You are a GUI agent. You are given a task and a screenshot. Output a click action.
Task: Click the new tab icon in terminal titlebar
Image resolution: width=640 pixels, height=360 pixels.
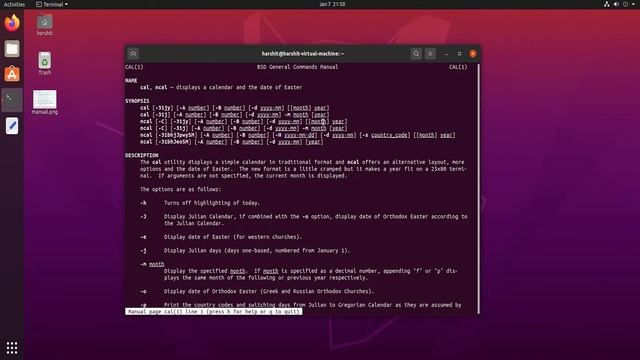click(133, 53)
